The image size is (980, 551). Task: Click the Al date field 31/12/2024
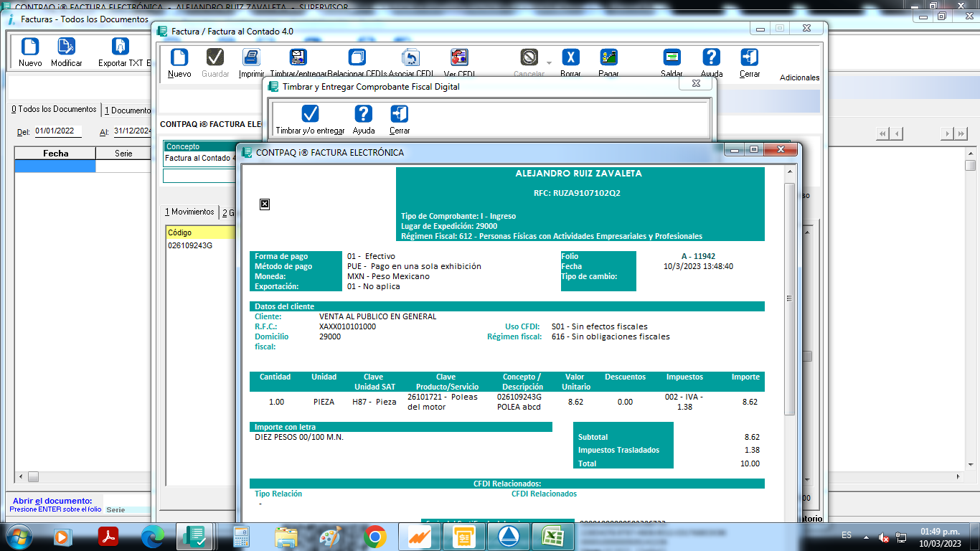coord(131,131)
